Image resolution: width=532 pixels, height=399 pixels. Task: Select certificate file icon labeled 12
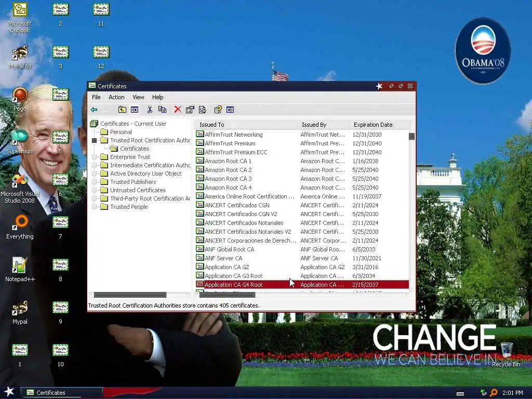(101, 57)
